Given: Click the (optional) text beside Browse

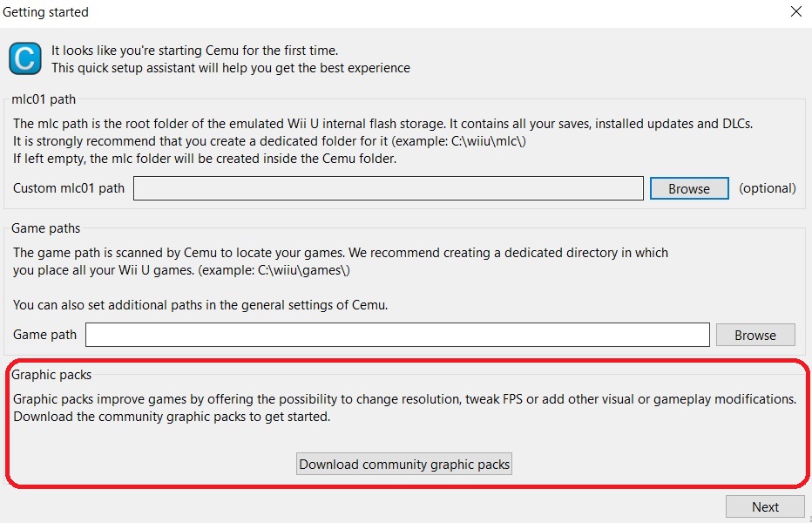Looking at the screenshot, I should point(767,188).
